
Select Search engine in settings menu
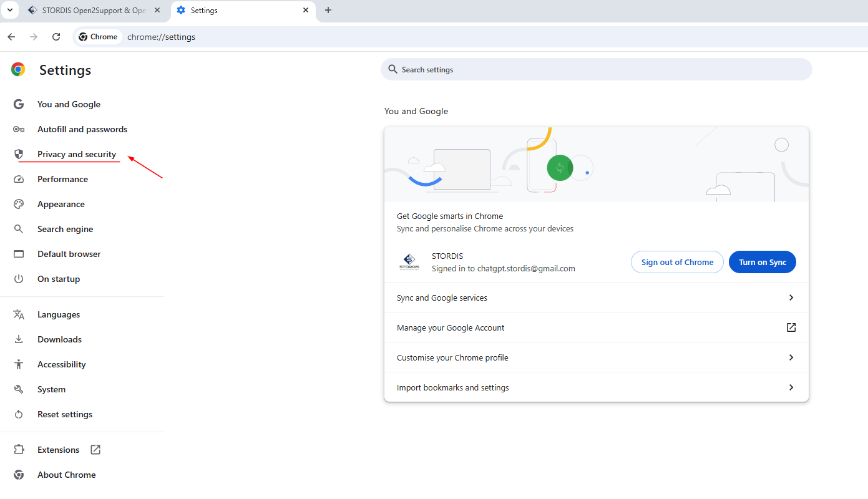(x=65, y=229)
